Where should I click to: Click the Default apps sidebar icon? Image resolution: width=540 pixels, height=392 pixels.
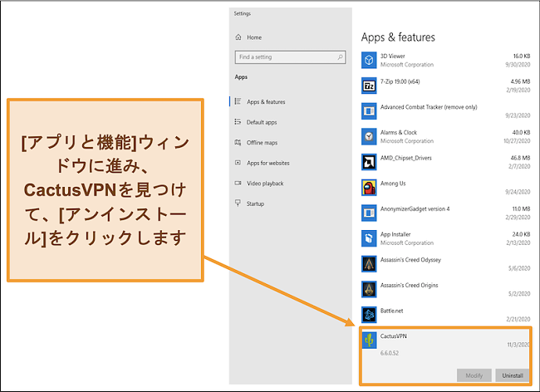click(x=238, y=122)
